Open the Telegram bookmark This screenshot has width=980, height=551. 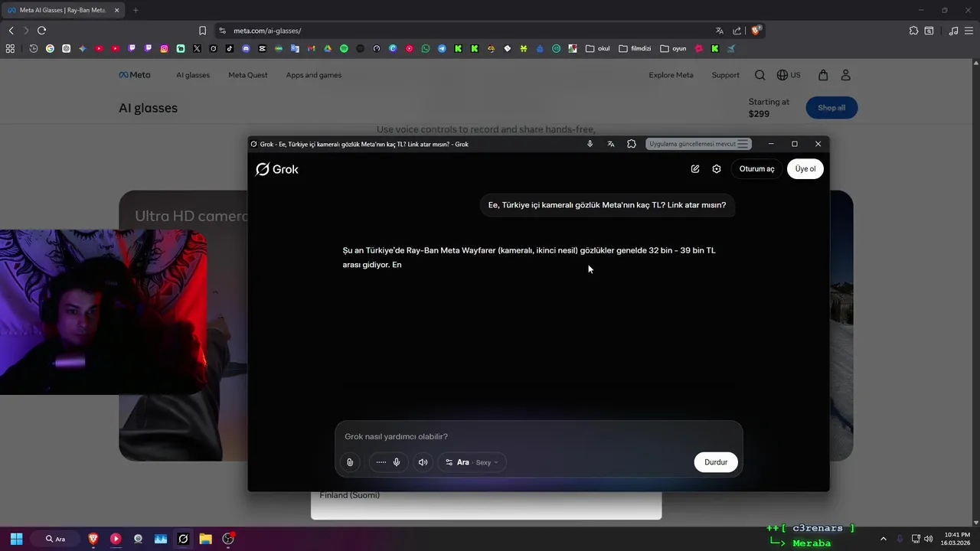point(442,48)
